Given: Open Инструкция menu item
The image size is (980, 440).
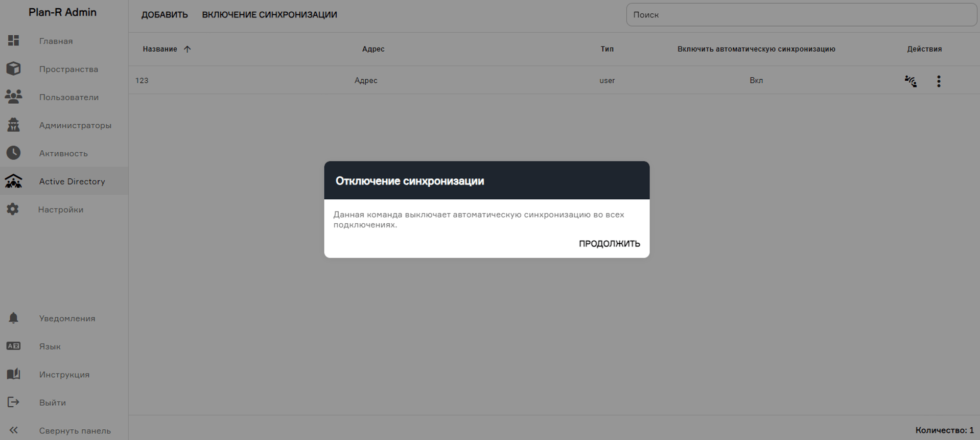Looking at the screenshot, I should click(64, 375).
